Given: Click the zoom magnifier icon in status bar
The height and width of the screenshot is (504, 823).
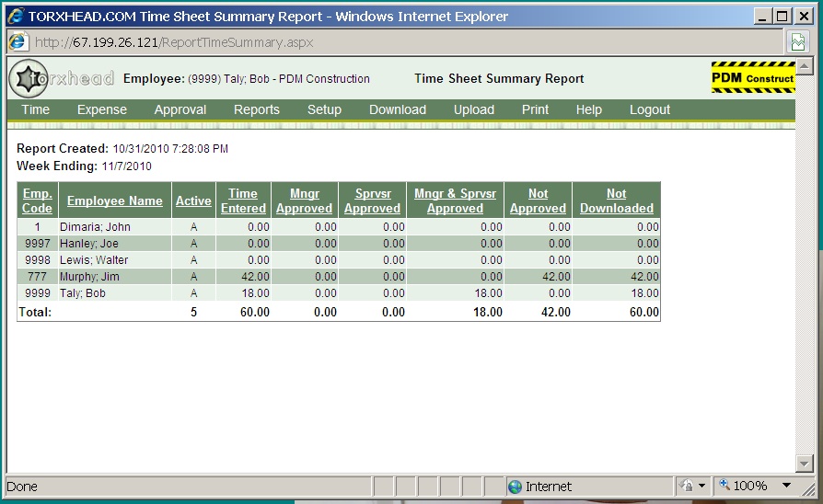Looking at the screenshot, I should (724, 486).
